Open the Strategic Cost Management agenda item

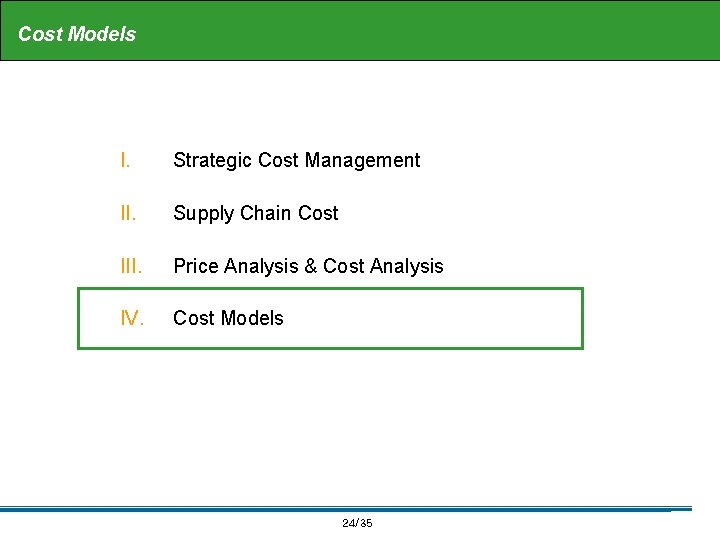[296, 160]
